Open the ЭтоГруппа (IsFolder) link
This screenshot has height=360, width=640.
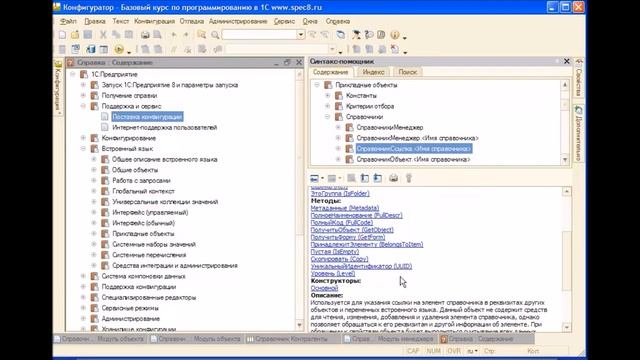pyautogui.click(x=340, y=193)
